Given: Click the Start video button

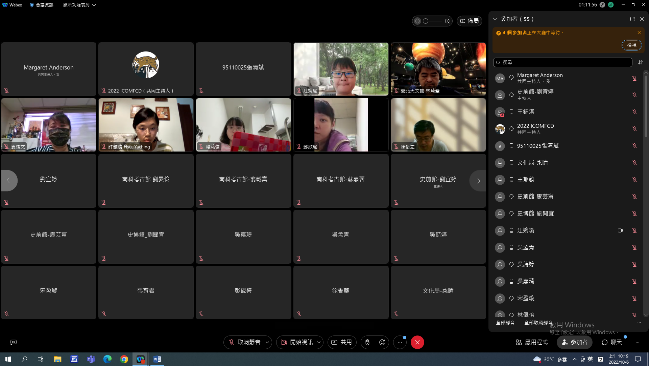Looking at the screenshot, I should [x=296, y=342].
